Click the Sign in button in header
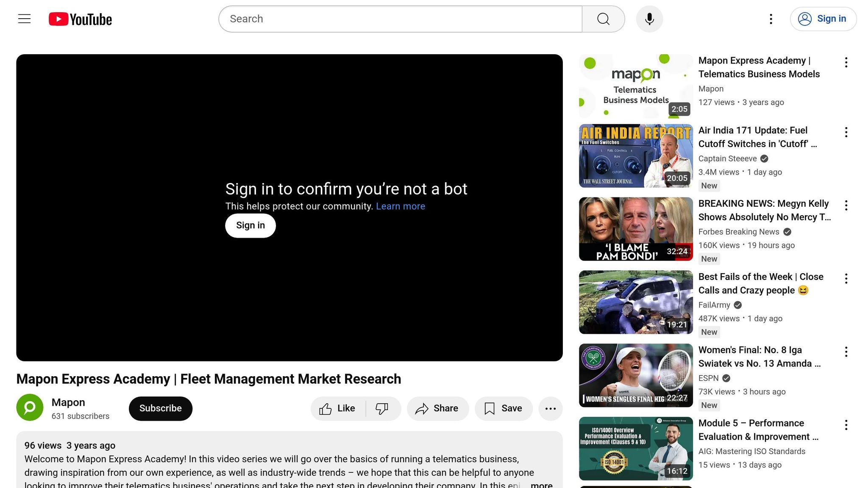This screenshot has height=488, width=868. point(823,19)
